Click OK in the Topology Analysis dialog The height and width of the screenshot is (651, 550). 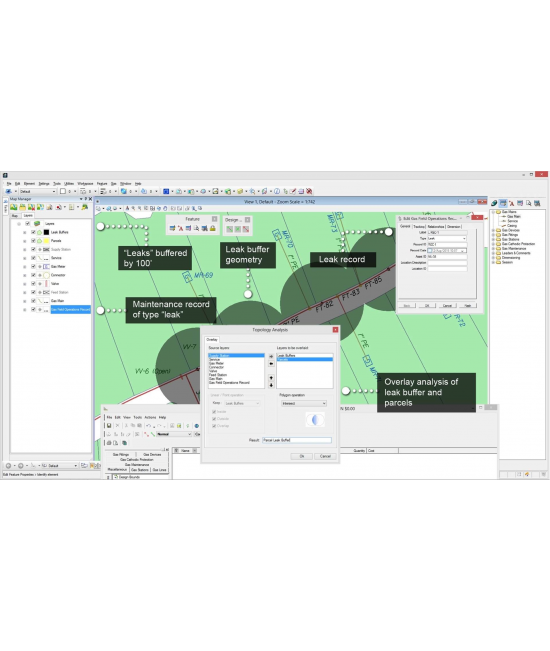point(302,456)
